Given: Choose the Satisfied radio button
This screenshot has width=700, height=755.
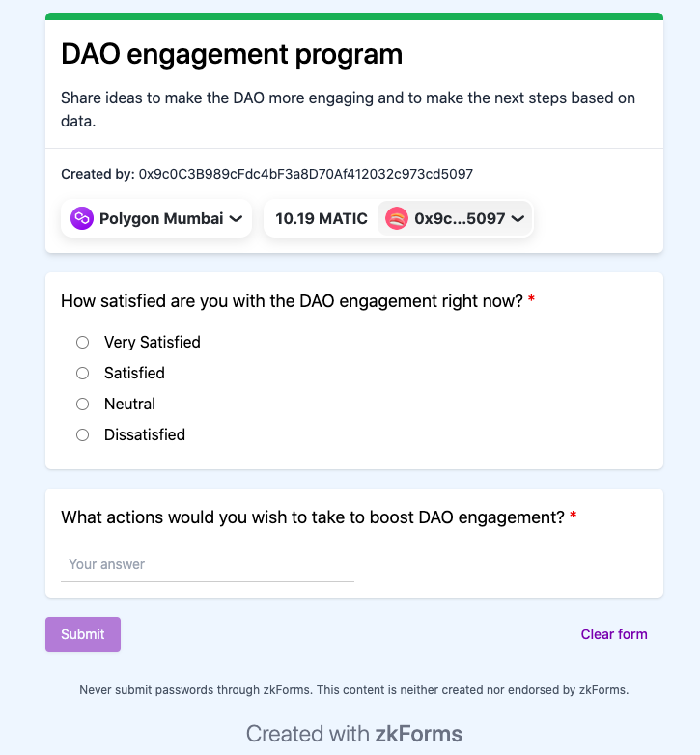Looking at the screenshot, I should (83, 373).
